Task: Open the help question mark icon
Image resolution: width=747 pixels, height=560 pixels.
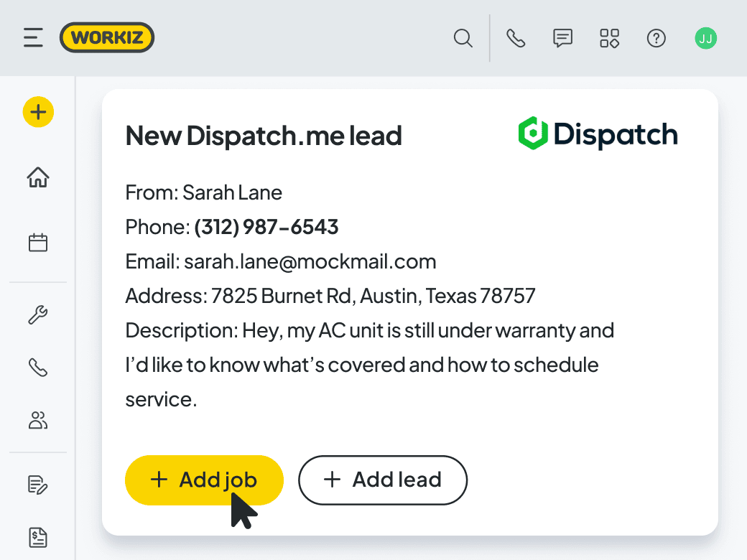Action: [656, 38]
